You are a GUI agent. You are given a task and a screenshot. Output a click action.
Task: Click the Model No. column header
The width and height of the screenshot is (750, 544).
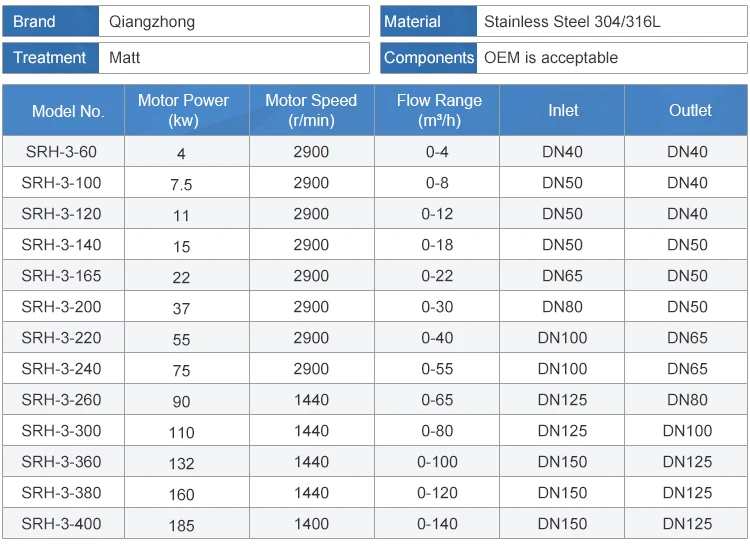[64, 111]
